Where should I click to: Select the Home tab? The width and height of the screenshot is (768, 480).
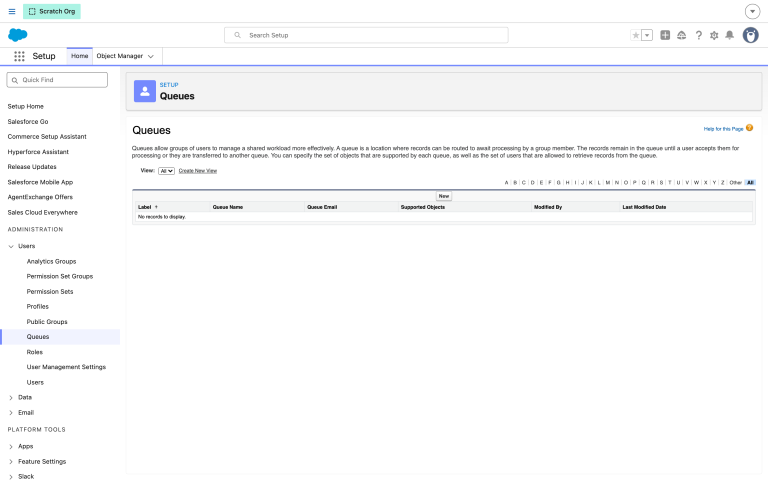click(x=79, y=56)
